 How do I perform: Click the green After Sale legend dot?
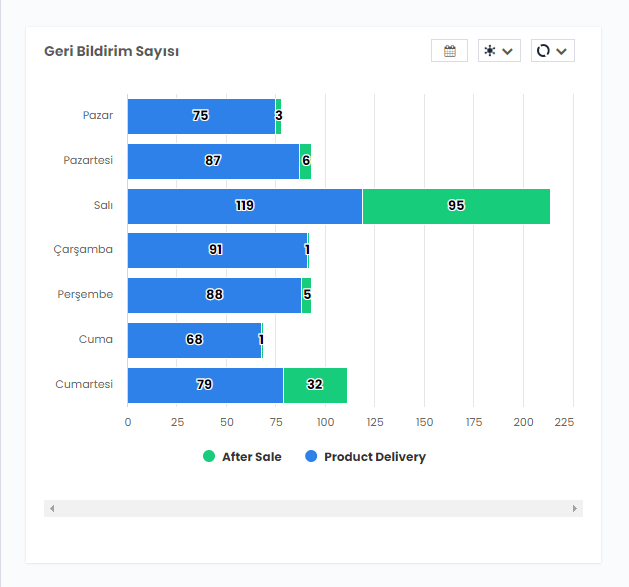point(209,457)
